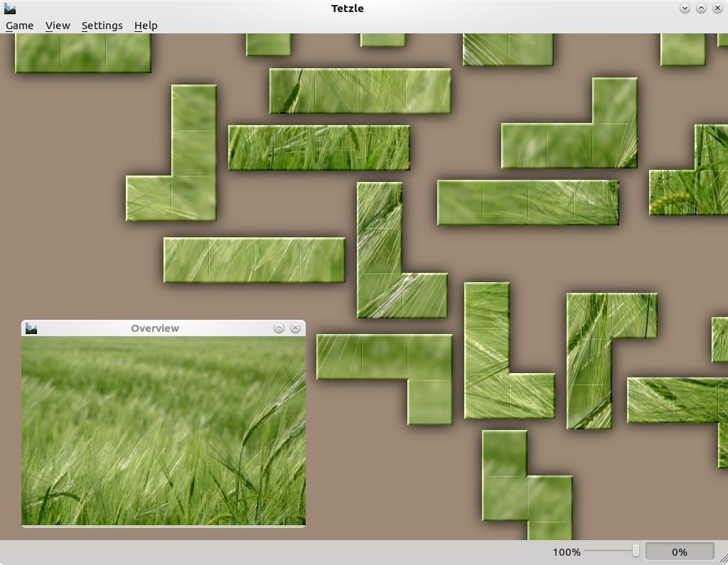Open the View menu
The image size is (728, 565).
pyautogui.click(x=58, y=26)
